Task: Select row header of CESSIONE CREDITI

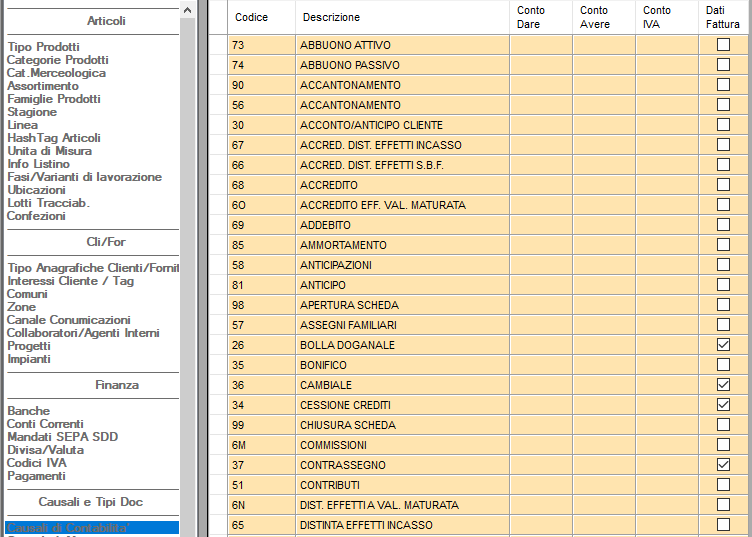Action: [x=218, y=405]
